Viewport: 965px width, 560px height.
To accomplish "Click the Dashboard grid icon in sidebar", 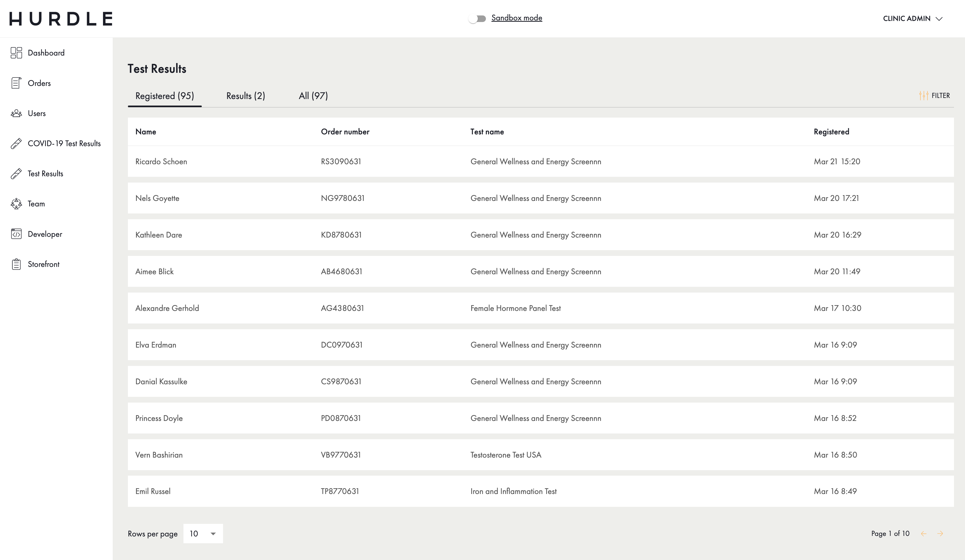I will pyautogui.click(x=16, y=53).
